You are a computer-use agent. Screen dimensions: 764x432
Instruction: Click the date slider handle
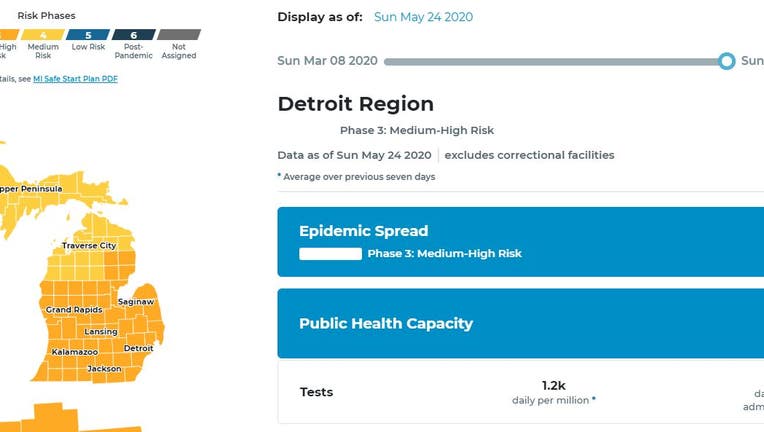[726, 61]
